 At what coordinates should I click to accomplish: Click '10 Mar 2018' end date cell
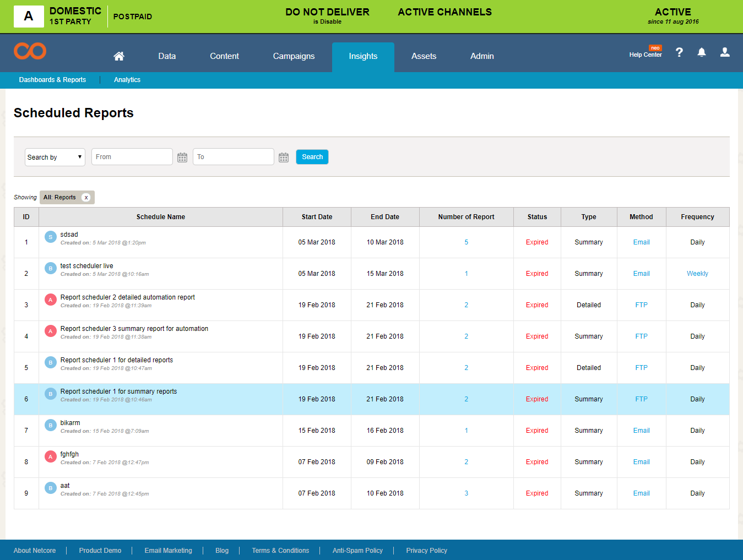pyautogui.click(x=385, y=242)
